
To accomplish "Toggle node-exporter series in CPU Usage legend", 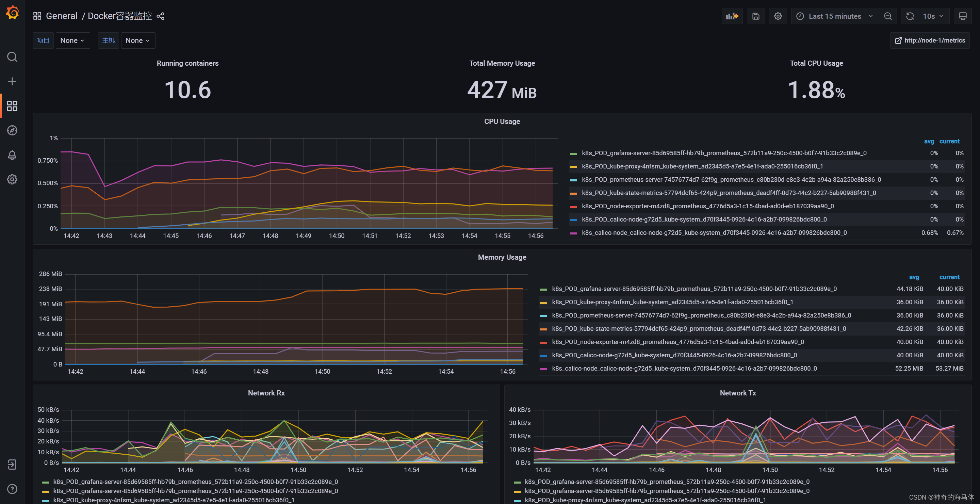I will [708, 206].
